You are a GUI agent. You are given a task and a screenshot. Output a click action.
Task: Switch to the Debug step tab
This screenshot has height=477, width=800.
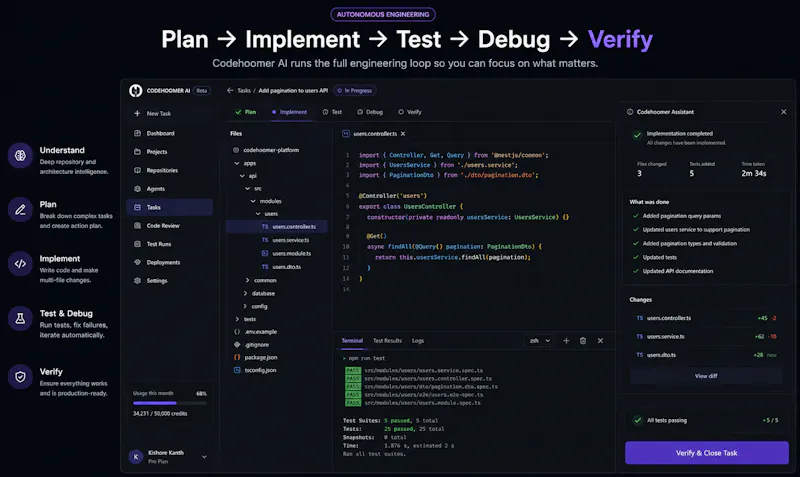click(370, 112)
